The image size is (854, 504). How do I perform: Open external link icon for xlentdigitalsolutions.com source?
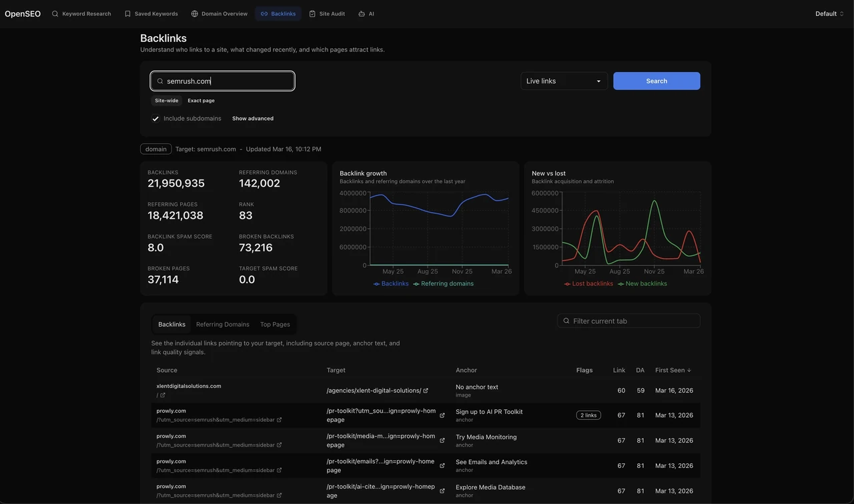pyautogui.click(x=163, y=395)
